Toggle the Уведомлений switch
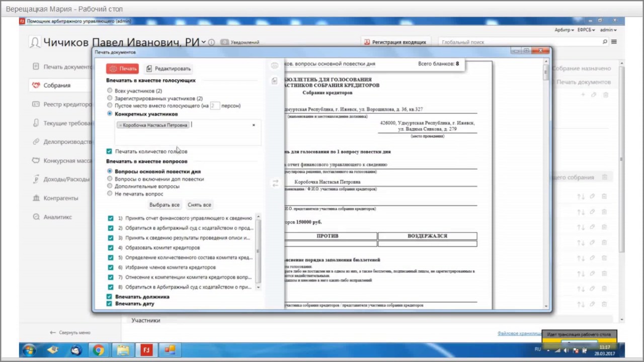 coord(224,42)
